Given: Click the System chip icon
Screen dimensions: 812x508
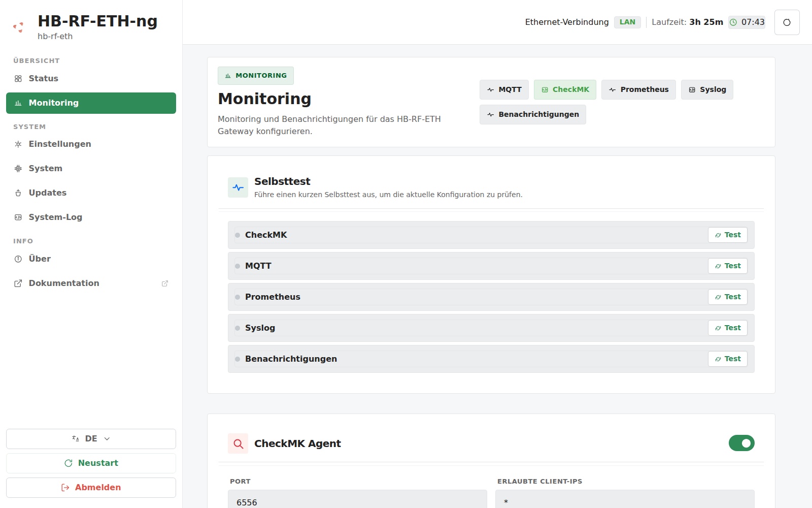Looking at the screenshot, I should 18,169.
